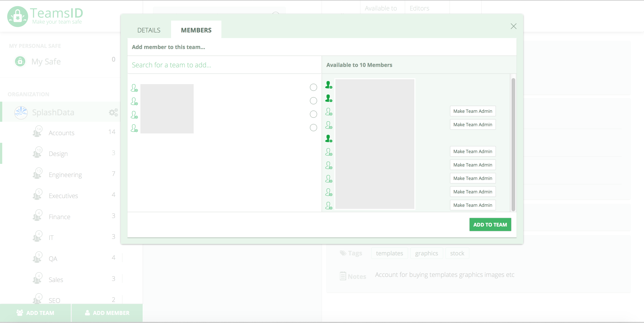644x323 pixels.
Task: Click first filled admin member icon
Action: [328, 85]
